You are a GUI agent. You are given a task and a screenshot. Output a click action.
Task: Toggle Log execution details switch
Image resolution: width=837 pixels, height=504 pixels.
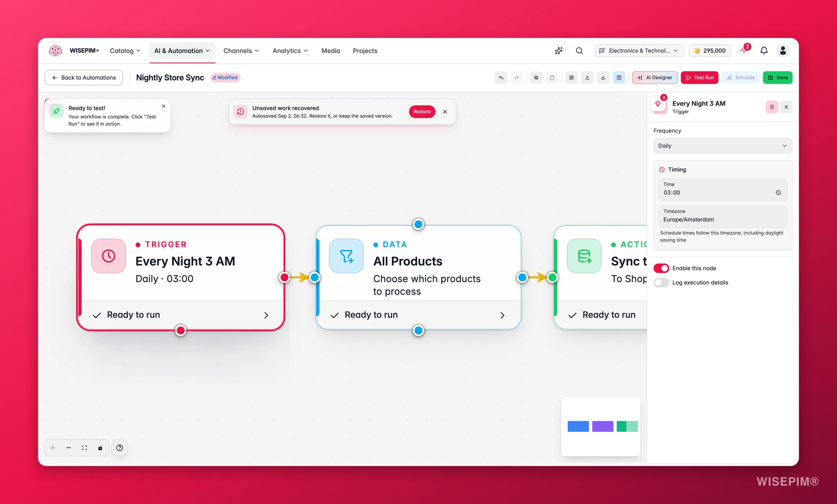661,283
